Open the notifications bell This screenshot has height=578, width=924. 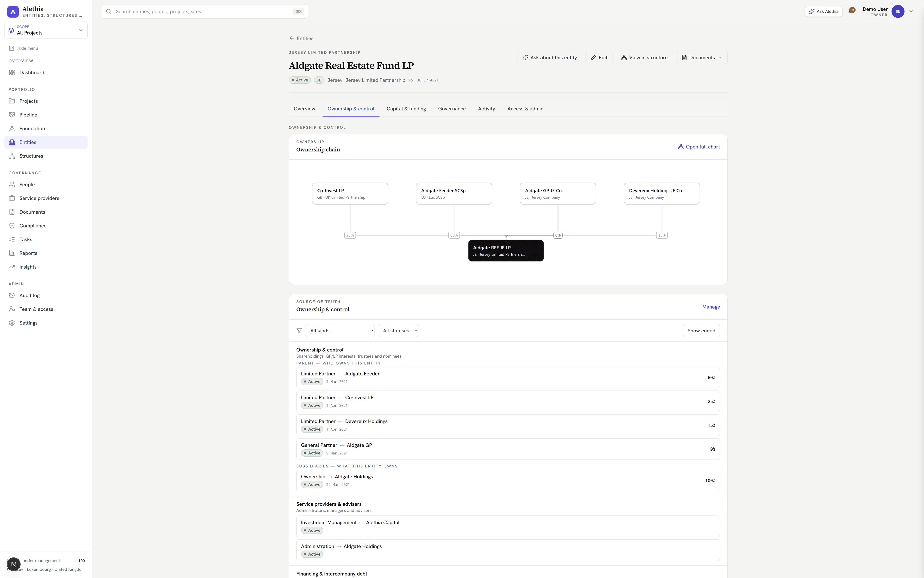click(x=851, y=12)
